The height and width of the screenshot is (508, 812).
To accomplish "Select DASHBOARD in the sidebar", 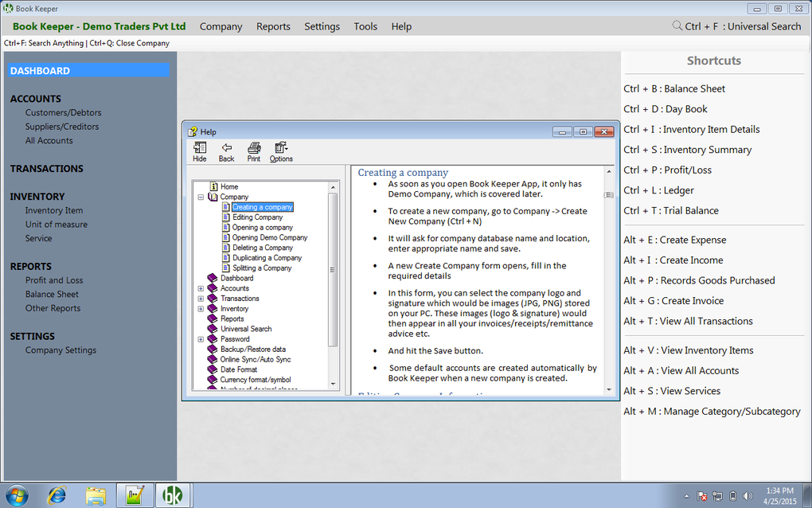I will click(88, 70).
